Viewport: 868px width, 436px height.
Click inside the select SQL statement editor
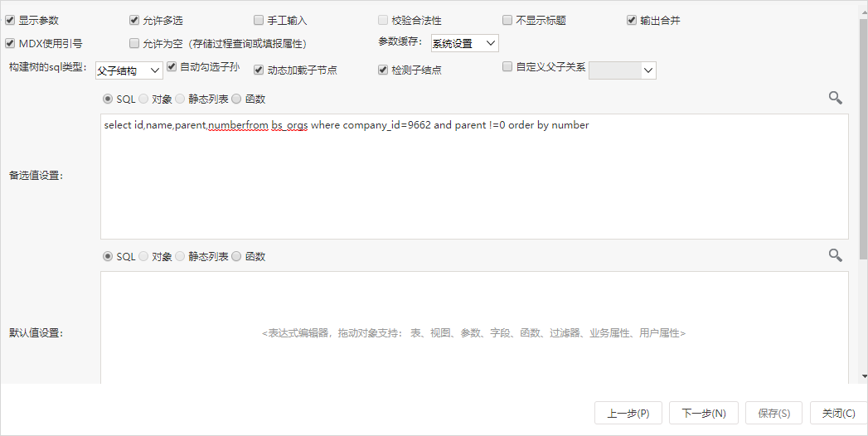(x=474, y=177)
